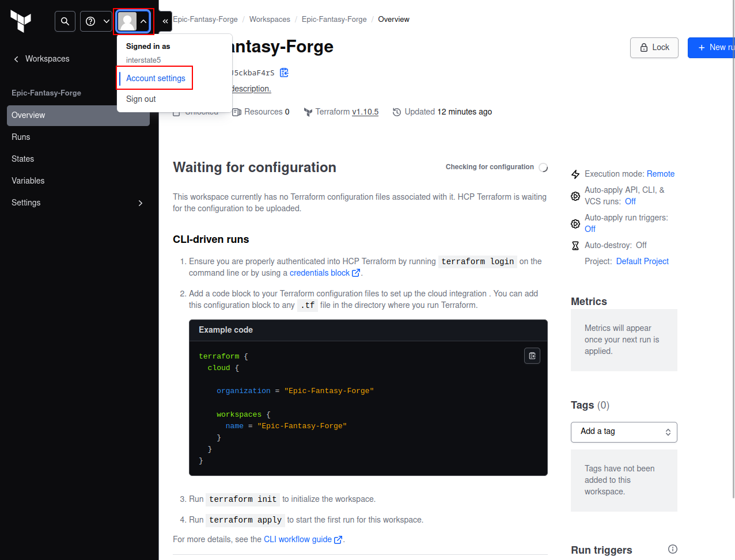The image size is (735, 560).
Task: Click the Updated clock history icon
Action: point(397,112)
